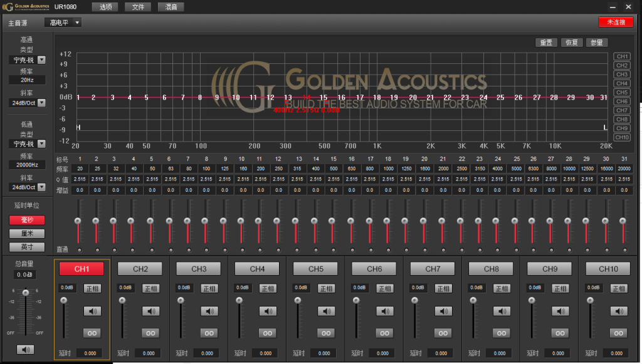Mute the CH3 speaker icon
The height and width of the screenshot is (364, 642).
209,311
